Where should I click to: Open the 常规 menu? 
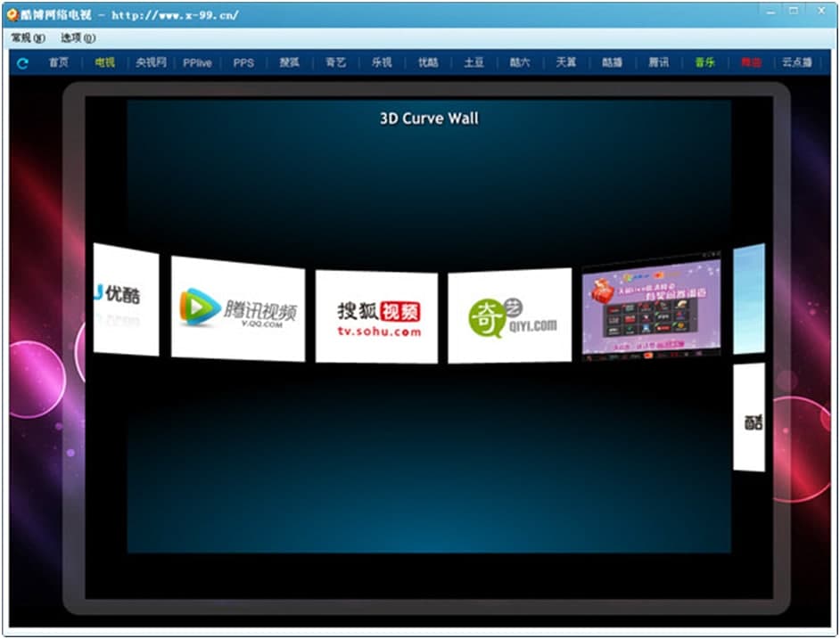point(28,38)
